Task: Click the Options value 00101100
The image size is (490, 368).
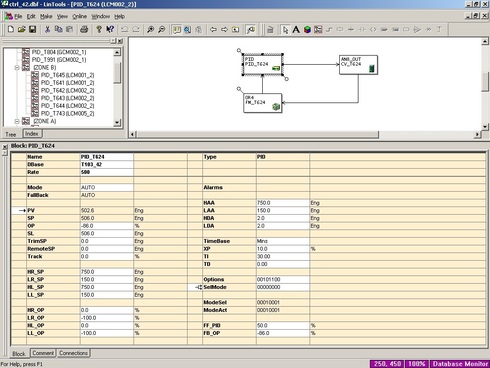Action: click(x=283, y=279)
